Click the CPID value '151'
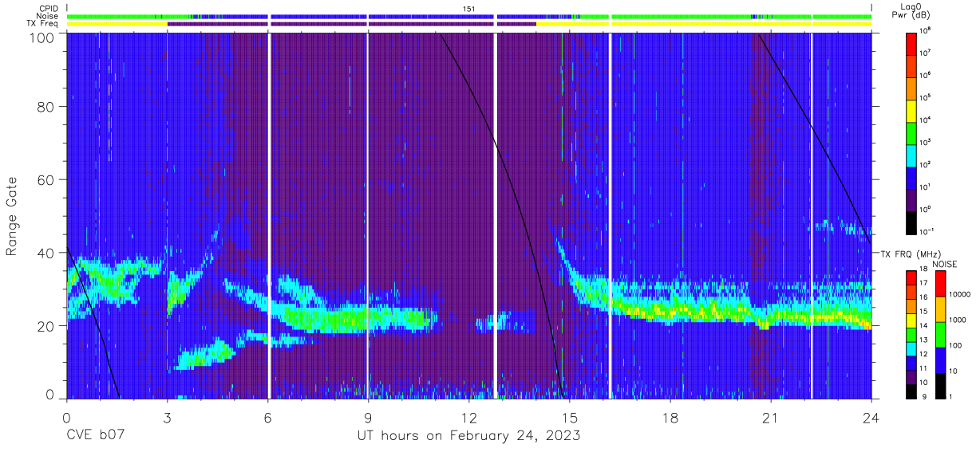This screenshot has width=980, height=452. pyautogui.click(x=468, y=8)
